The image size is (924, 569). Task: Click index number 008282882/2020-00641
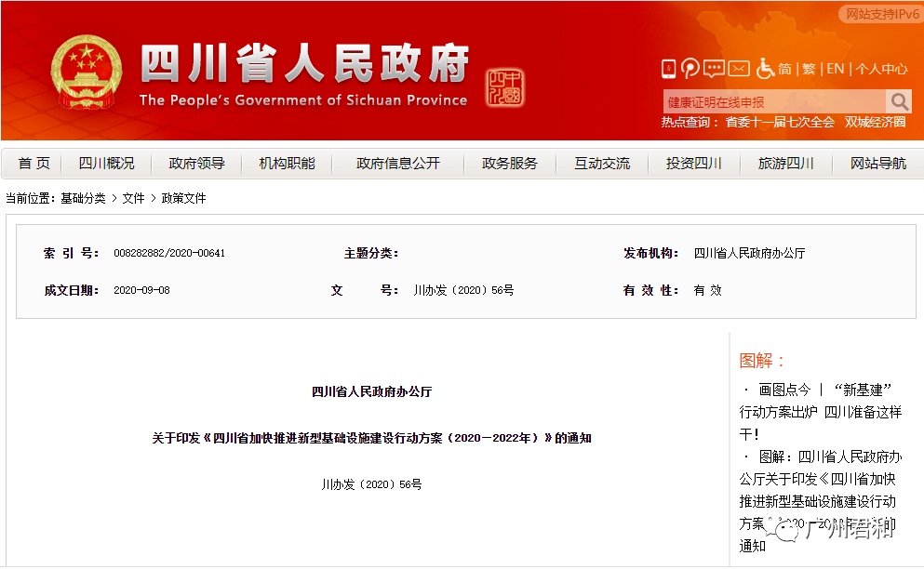169,253
